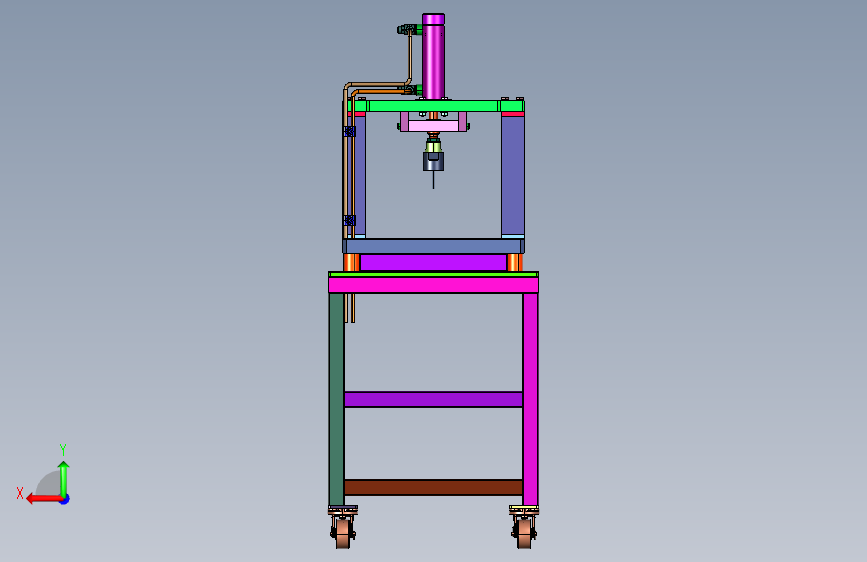Select the dark green left table leg

click(336, 399)
